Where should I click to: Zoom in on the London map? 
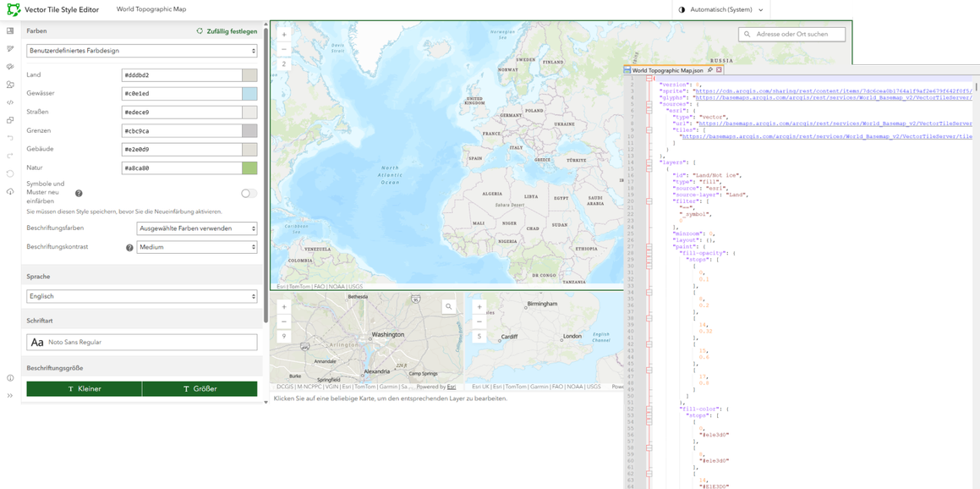pyautogui.click(x=479, y=307)
